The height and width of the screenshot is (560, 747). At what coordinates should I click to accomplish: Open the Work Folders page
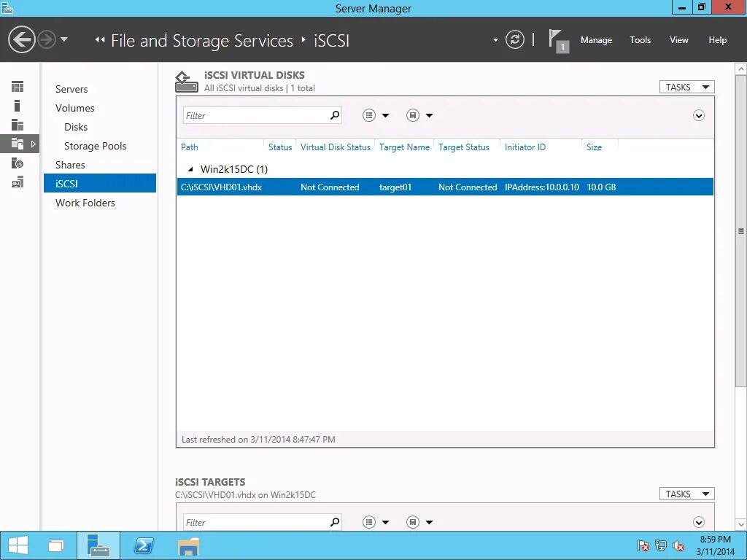pyautogui.click(x=85, y=203)
